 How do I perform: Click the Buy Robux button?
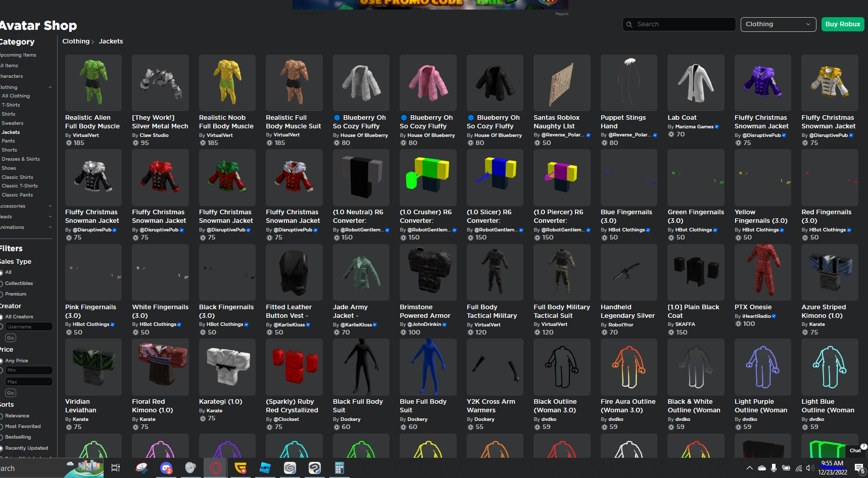point(843,24)
